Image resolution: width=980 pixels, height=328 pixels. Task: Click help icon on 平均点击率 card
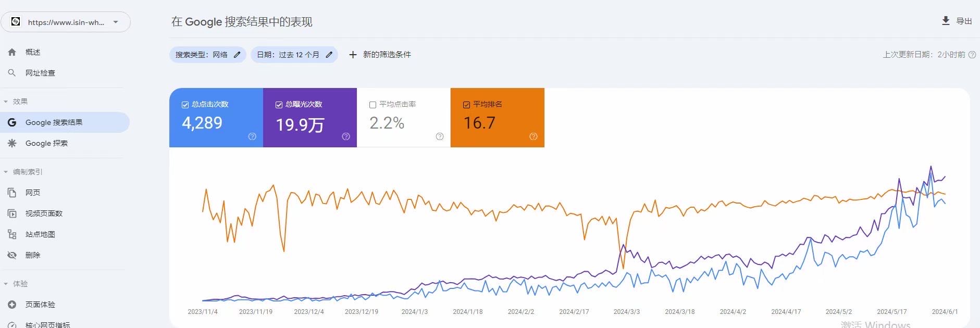click(x=440, y=136)
